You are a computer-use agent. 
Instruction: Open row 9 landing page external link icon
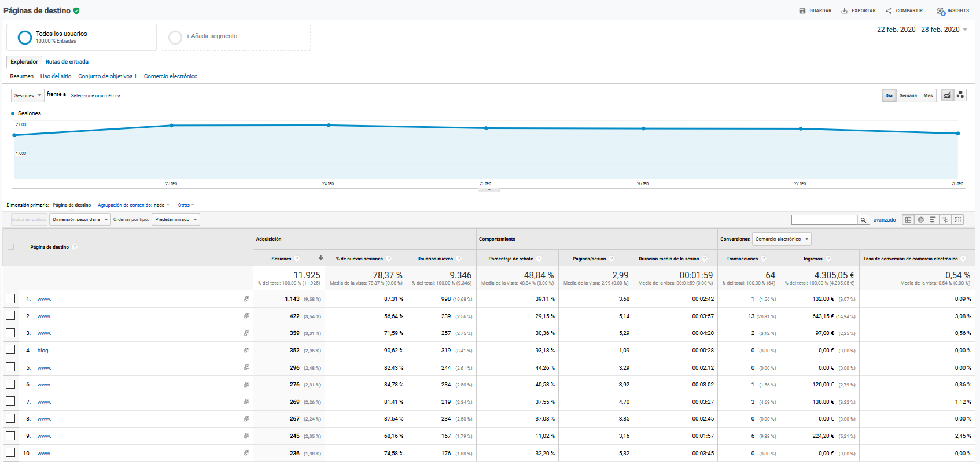246,436
